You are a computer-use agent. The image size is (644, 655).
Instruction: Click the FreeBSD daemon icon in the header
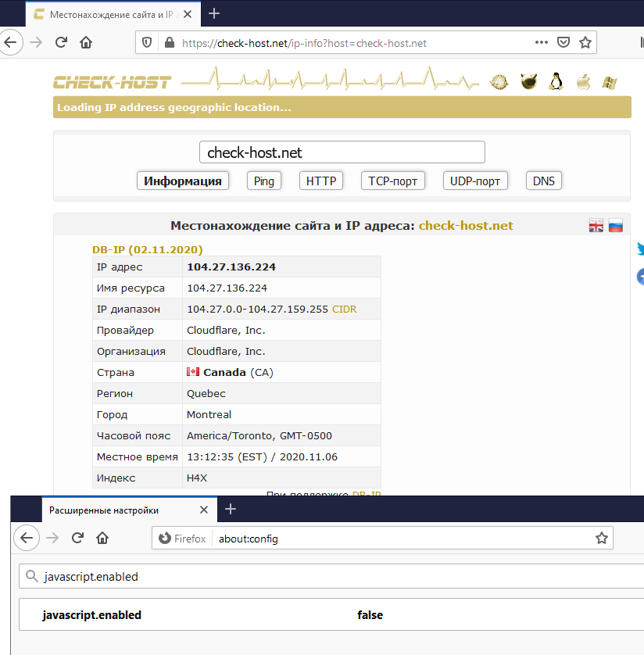tap(528, 82)
